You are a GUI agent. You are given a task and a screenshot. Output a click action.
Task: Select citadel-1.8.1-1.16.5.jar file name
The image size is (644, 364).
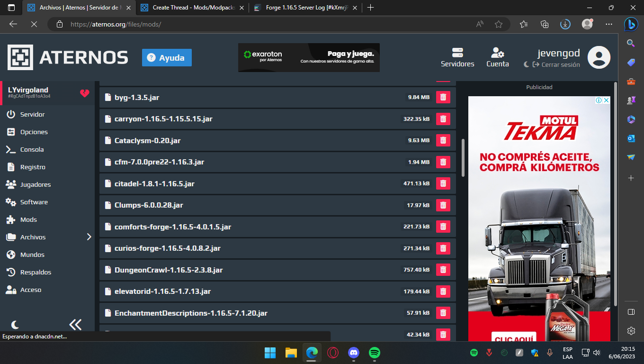(154, 183)
